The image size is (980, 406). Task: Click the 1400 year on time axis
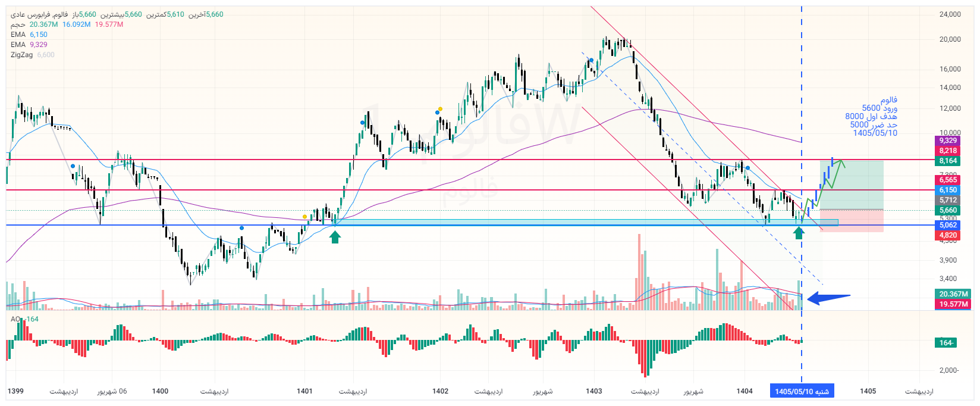pyautogui.click(x=160, y=391)
